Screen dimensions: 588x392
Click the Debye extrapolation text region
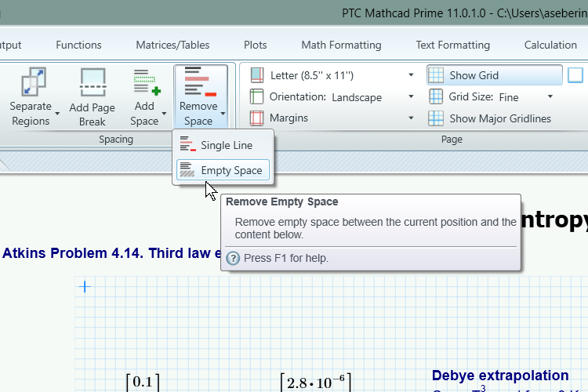tap(500, 376)
